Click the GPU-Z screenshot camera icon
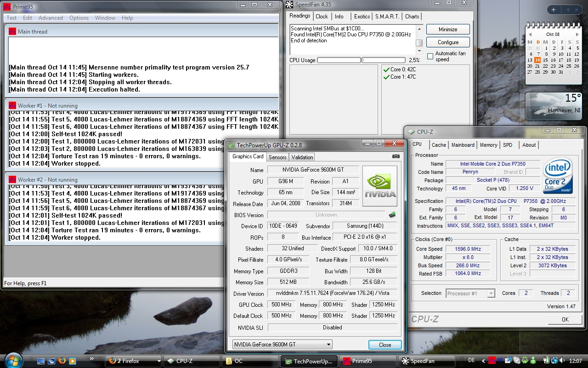 pos(396,156)
